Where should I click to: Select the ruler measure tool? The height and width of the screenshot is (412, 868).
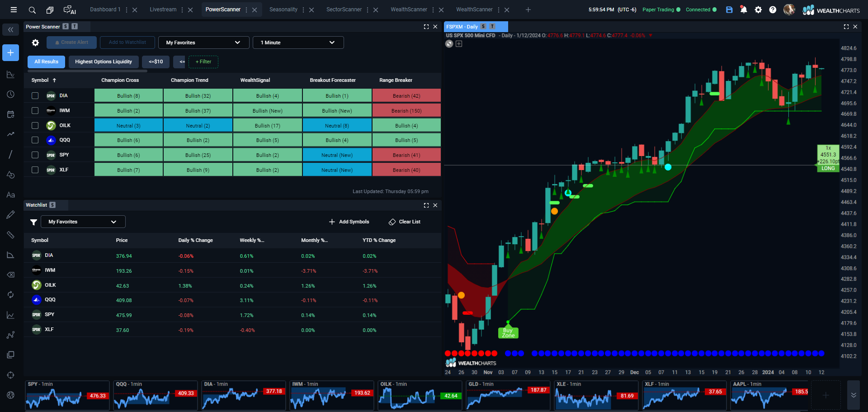click(x=11, y=235)
